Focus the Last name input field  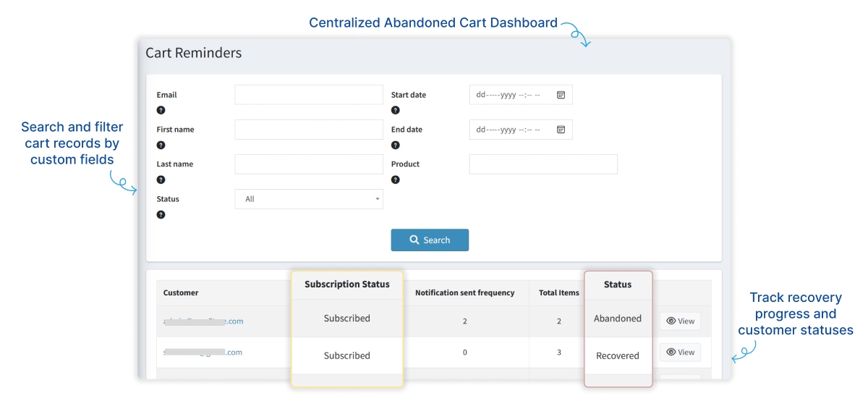(x=309, y=164)
